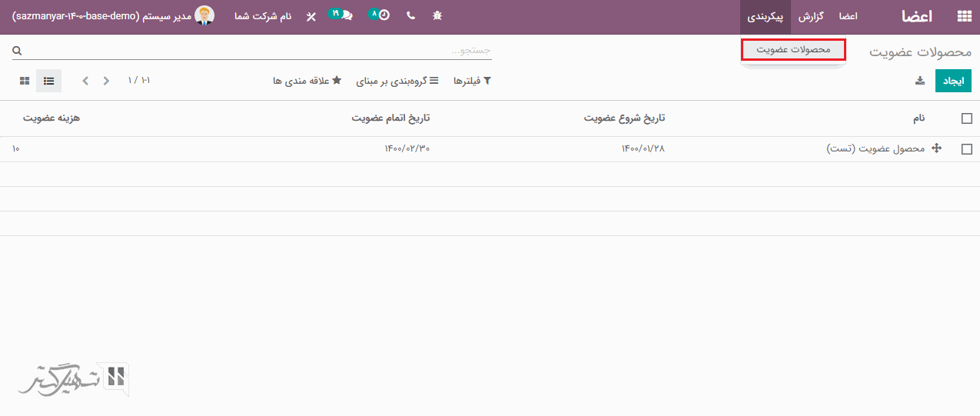Viewport: 980px width, 416px height.
Task: Open activities clock icon with badge 8
Action: point(380,16)
